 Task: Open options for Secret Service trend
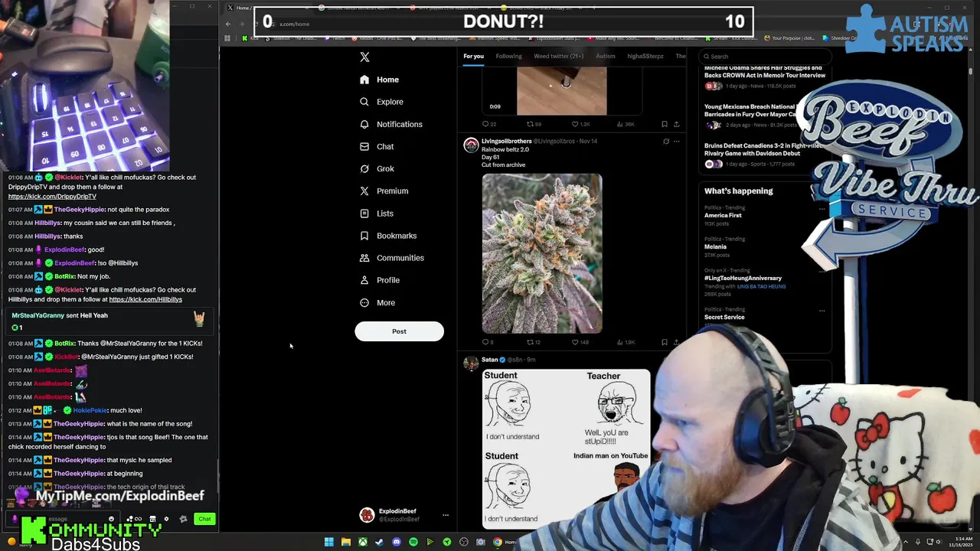point(822,311)
